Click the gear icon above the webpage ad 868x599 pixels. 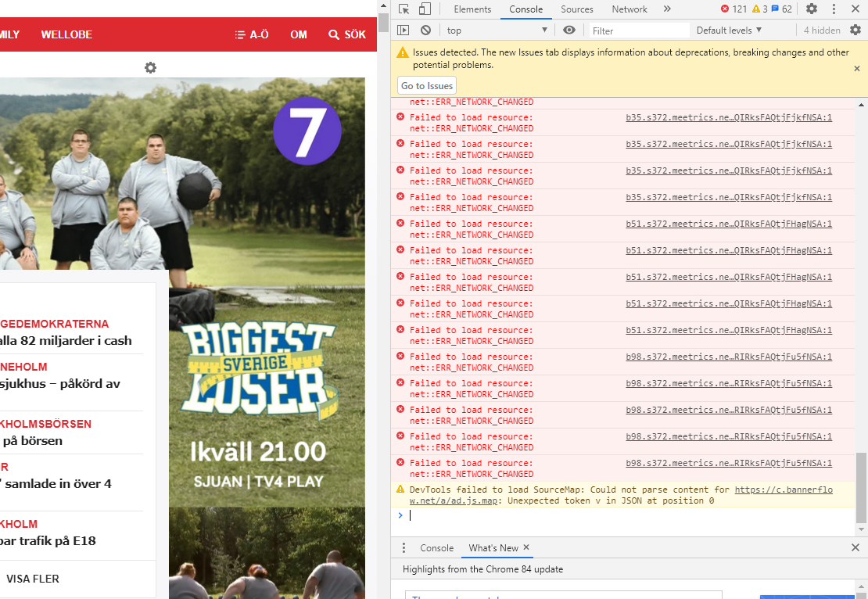click(x=150, y=68)
